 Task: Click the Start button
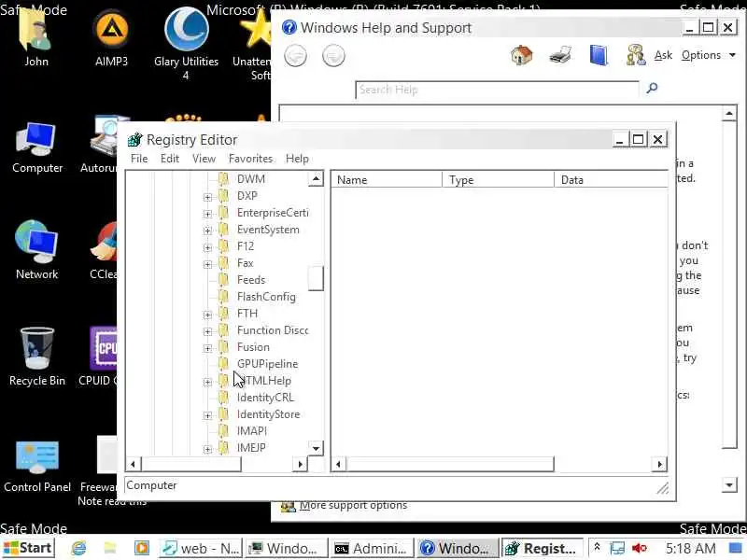[x=28, y=548]
